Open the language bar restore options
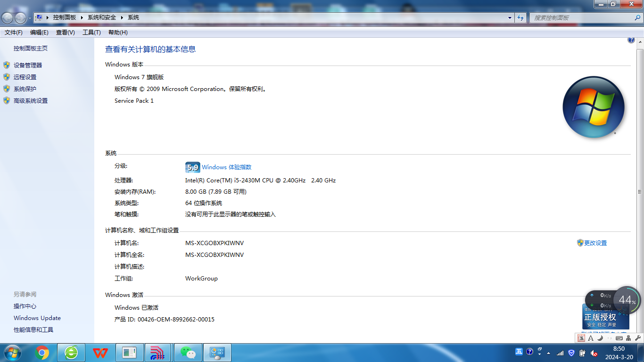 pyautogui.click(x=539, y=351)
